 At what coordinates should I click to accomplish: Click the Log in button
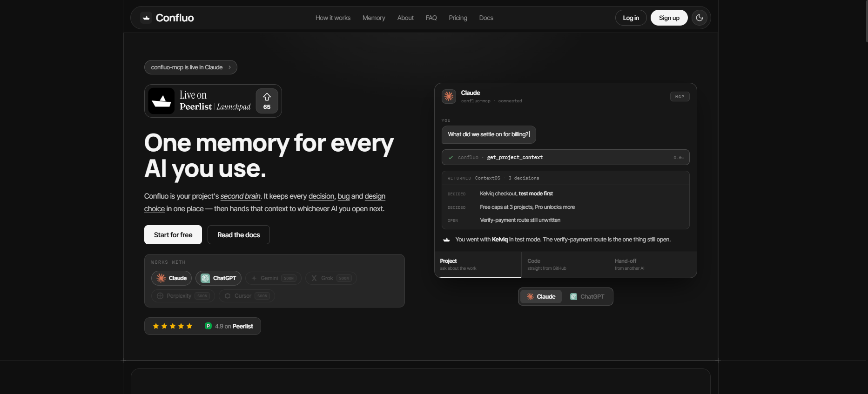click(631, 18)
